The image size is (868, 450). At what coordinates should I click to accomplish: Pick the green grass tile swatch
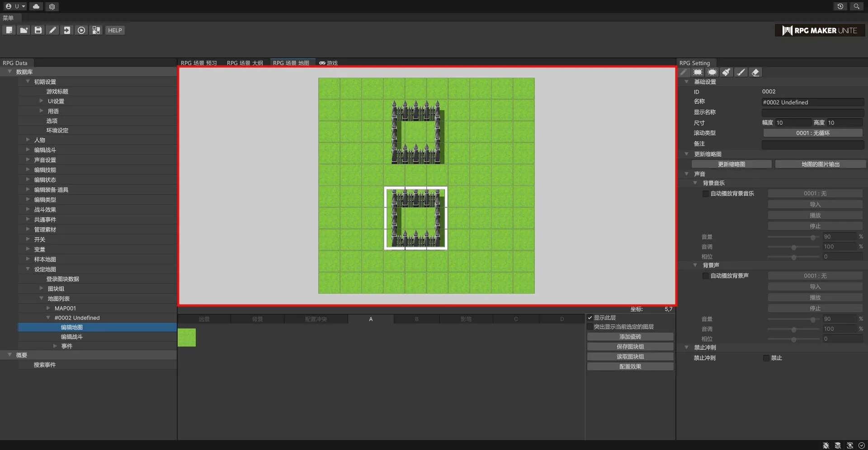click(x=187, y=337)
